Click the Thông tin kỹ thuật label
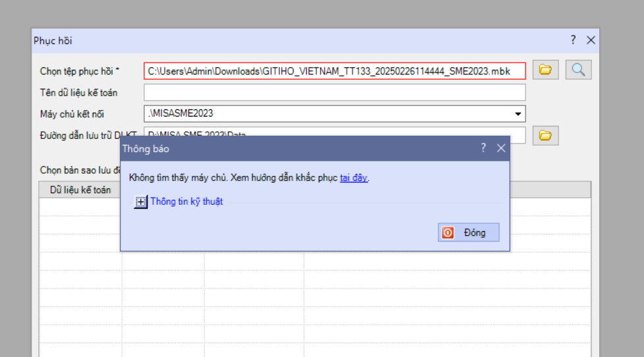 tap(186, 202)
